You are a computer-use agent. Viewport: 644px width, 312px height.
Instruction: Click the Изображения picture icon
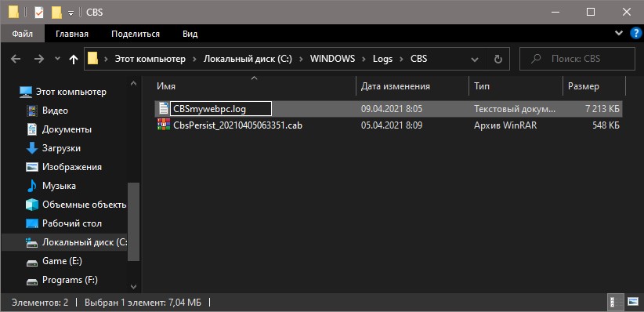(x=31, y=167)
